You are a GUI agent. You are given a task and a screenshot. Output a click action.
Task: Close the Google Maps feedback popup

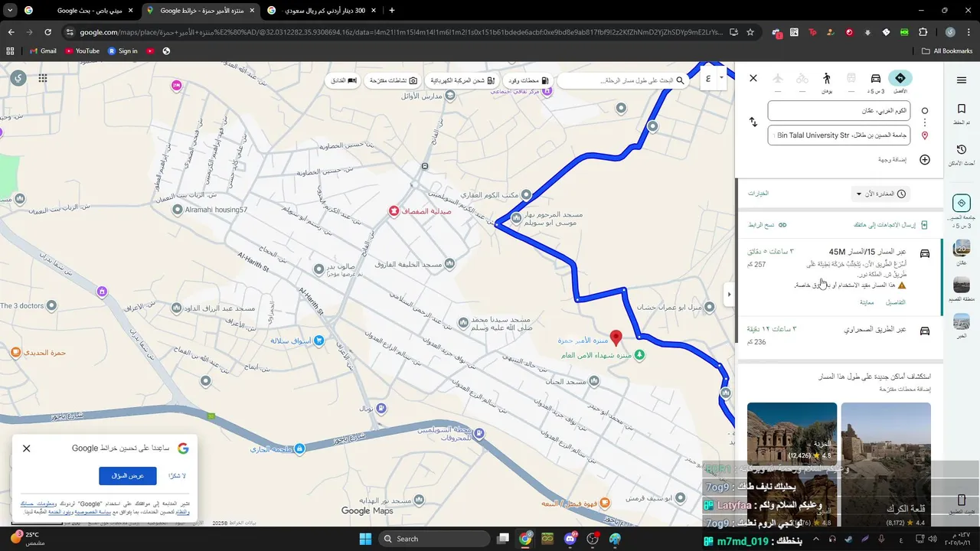click(x=27, y=448)
